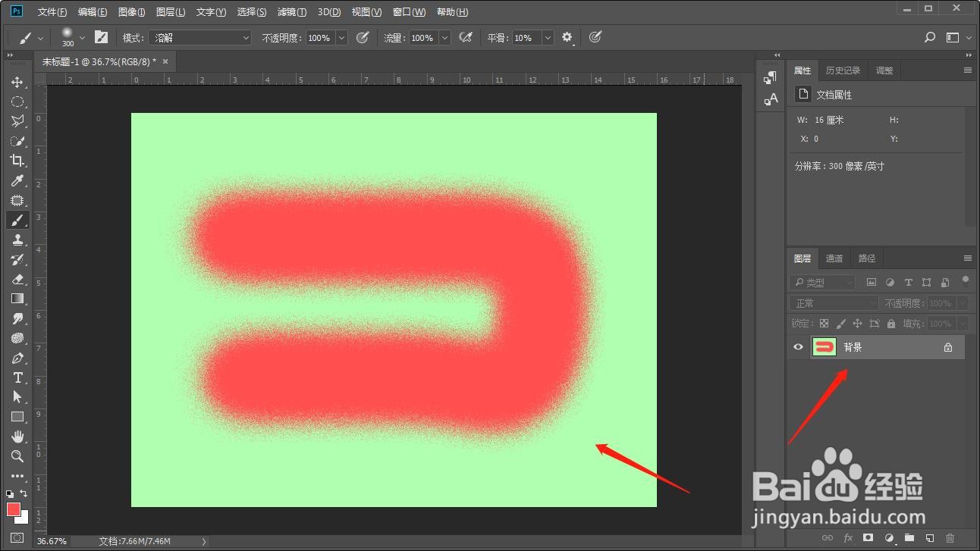Click add layer mask icon
This screenshot has height=551, width=980.
coord(868,537)
